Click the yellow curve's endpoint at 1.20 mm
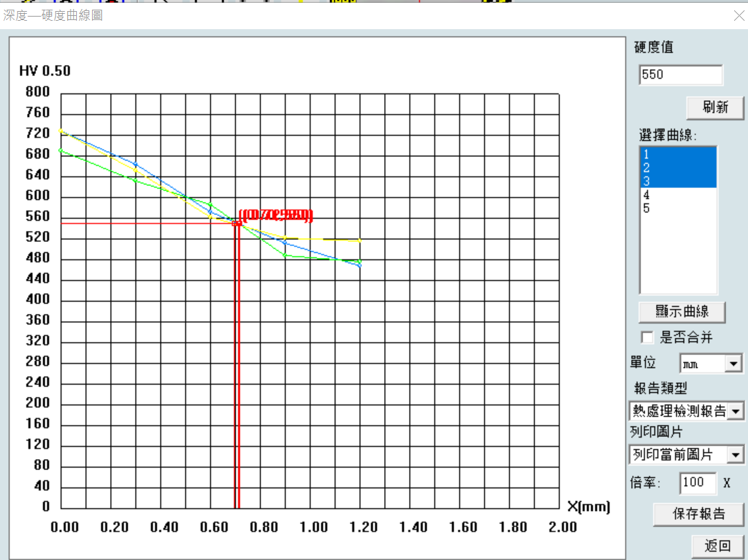Screen dimensions: 748x560 pos(360,241)
